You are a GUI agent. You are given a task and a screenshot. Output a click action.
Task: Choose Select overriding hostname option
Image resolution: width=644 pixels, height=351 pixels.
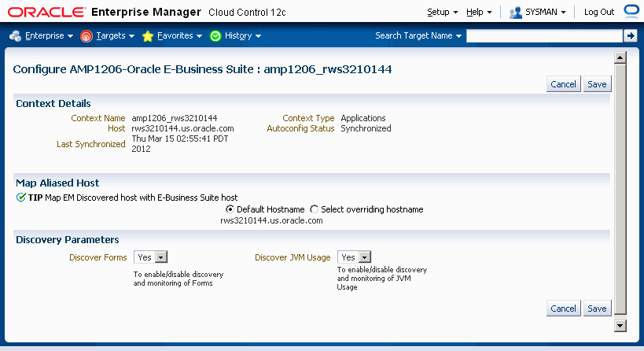[x=315, y=209]
